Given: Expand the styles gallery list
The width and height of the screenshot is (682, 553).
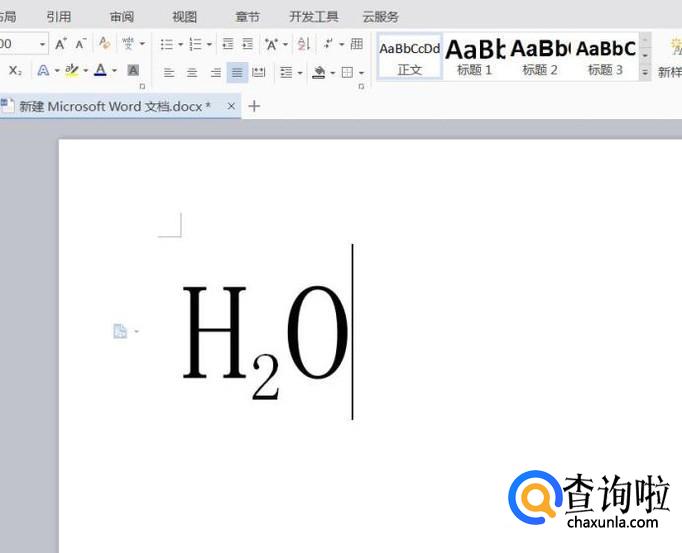Looking at the screenshot, I should [x=645, y=73].
